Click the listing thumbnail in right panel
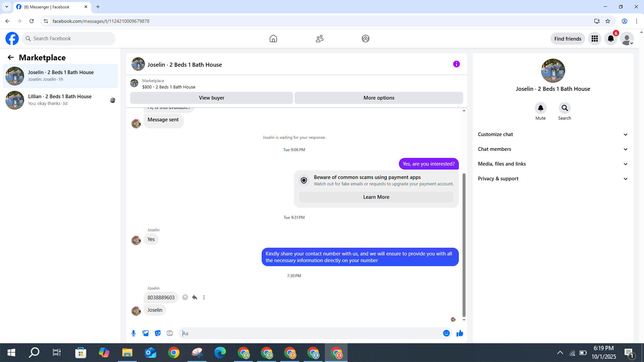644x362 pixels. (x=553, y=71)
